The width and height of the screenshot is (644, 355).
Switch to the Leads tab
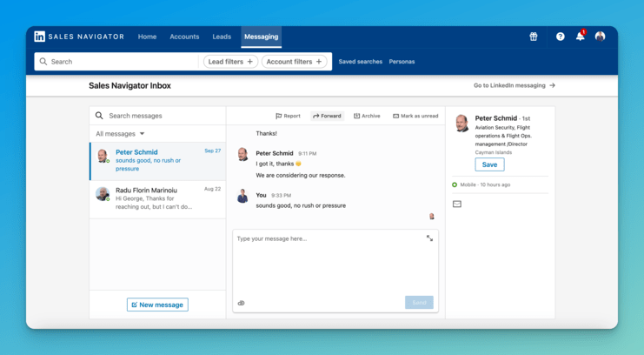(x=222, y=37)
